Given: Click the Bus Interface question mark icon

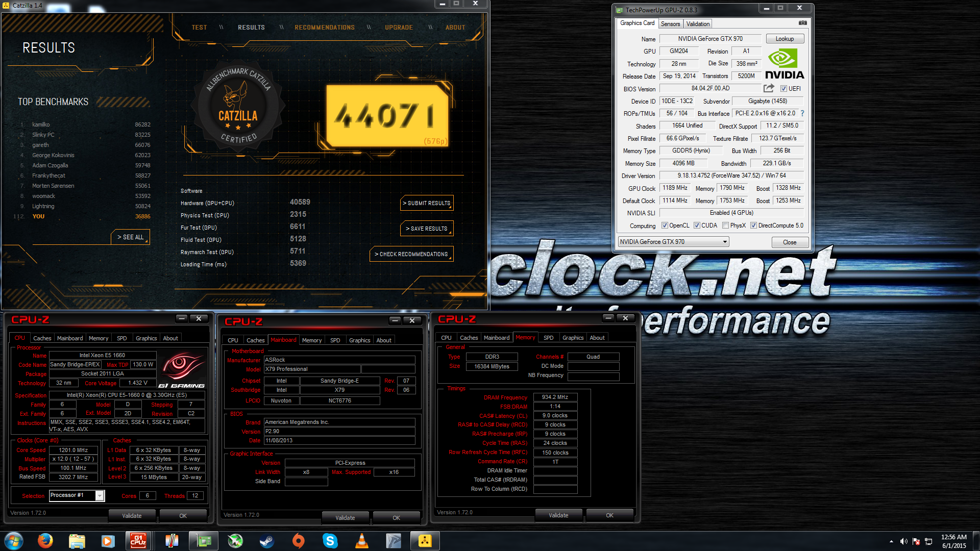Looking at the screenshot, I should tap(802, 113).
